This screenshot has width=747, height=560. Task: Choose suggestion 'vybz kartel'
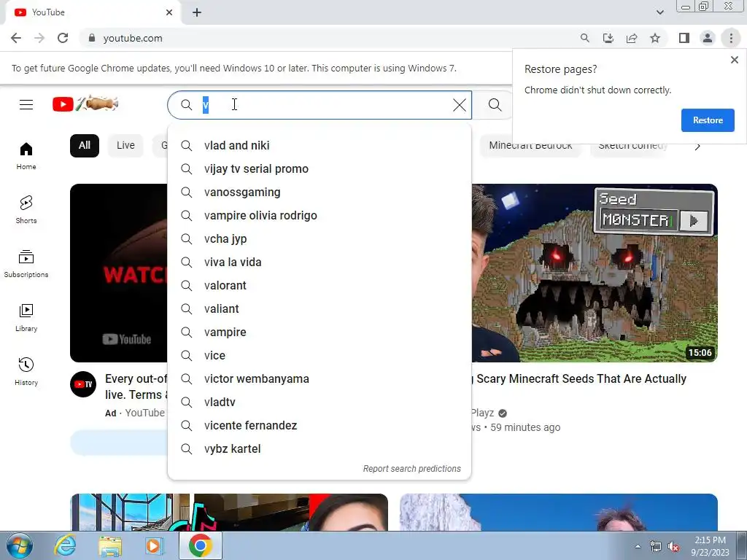coord(320,448)
